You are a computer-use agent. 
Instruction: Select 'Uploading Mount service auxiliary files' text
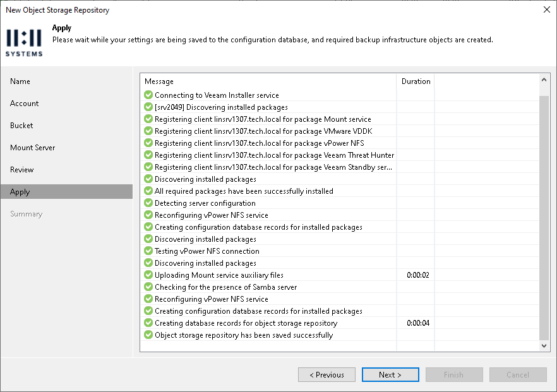pos(219,275)
